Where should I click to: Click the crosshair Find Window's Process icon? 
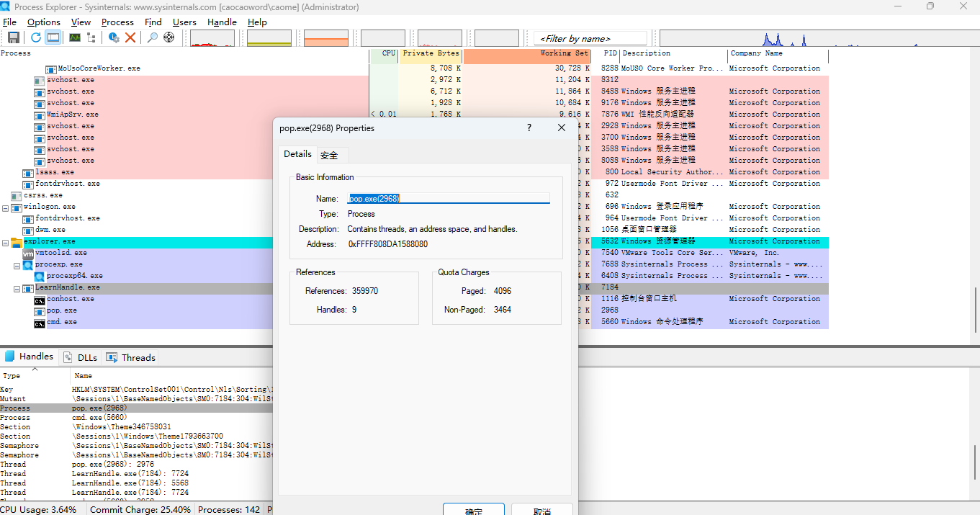coord(169,37)
